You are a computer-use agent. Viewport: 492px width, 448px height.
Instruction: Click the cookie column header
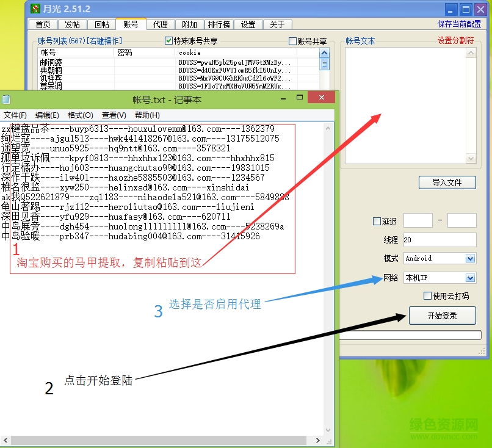click(x=236, y=52)
